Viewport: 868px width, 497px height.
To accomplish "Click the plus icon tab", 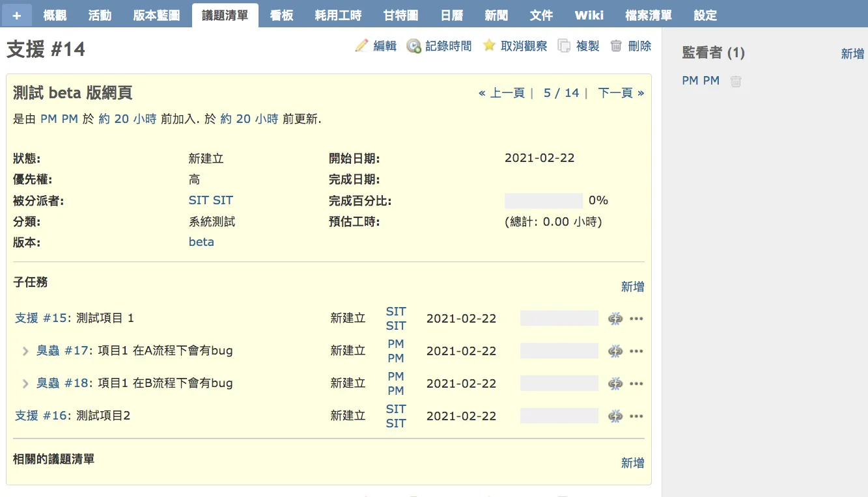I will click(17, 15).
